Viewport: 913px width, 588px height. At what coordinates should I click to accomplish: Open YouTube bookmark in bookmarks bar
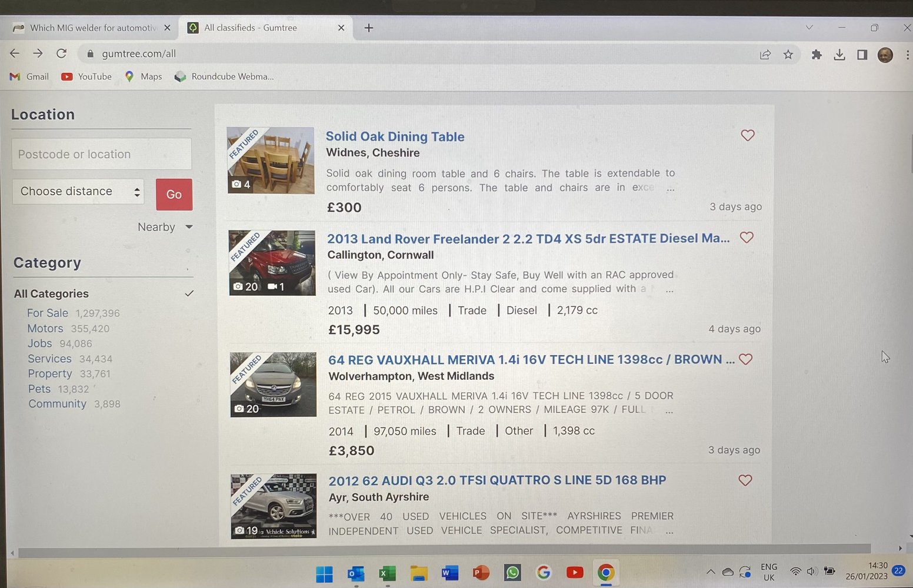tap(86, 76)
